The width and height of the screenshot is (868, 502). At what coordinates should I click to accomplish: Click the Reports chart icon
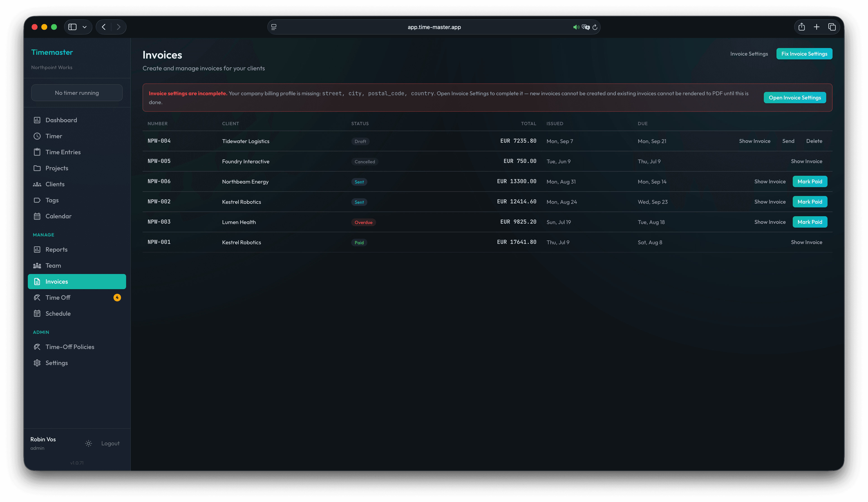[37, 250]
